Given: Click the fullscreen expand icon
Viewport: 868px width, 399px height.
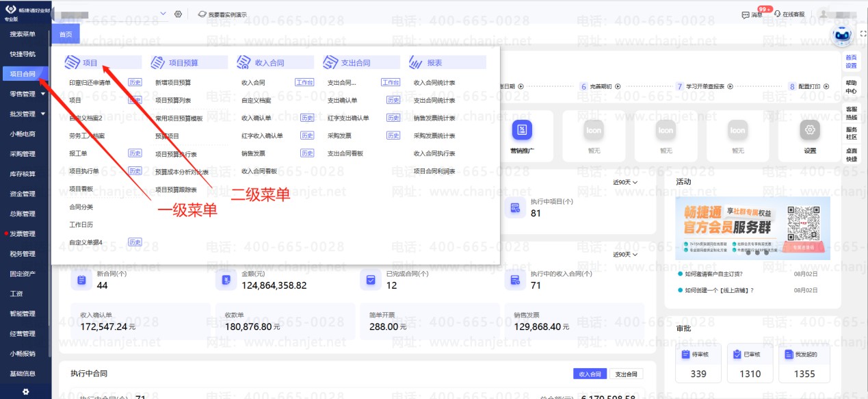Looking at the screenshot, I should pyautogui.click(x=863, y=34).
